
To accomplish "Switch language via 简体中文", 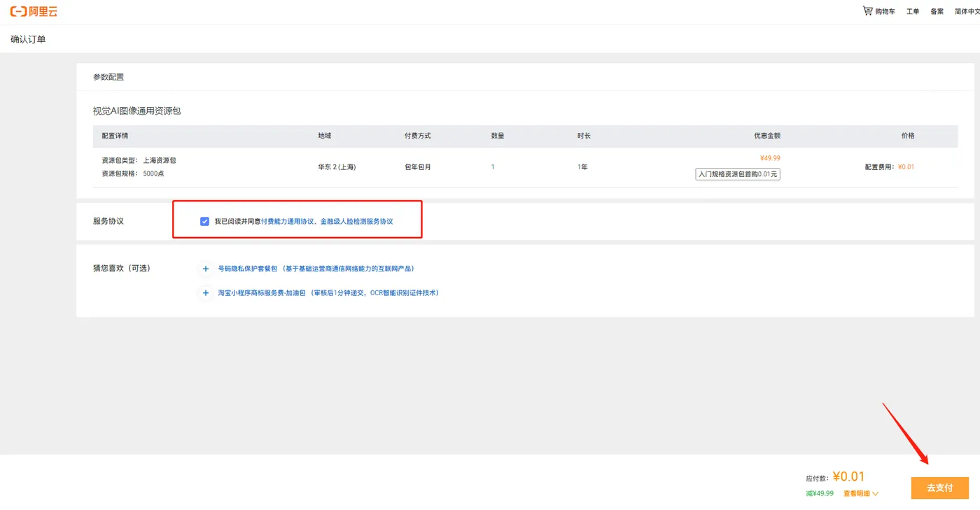I will coord(967,12).
